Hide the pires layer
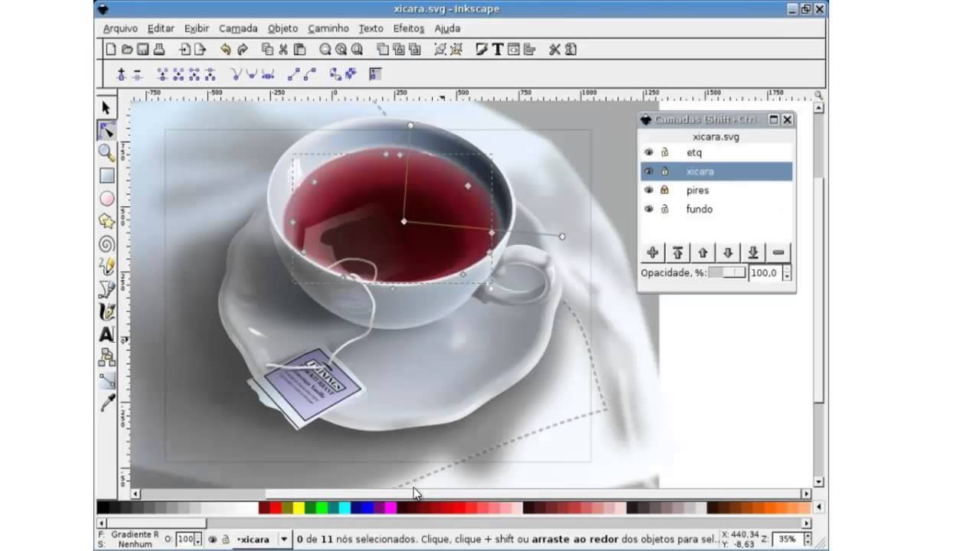This screenshot has width=980, height=551. tap(649, 190)
